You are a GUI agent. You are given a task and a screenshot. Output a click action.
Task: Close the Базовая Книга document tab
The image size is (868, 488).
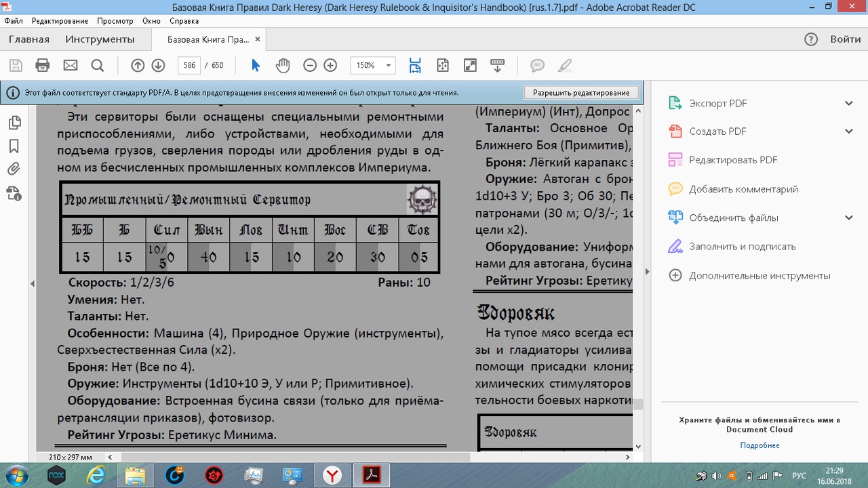point(258,40)
